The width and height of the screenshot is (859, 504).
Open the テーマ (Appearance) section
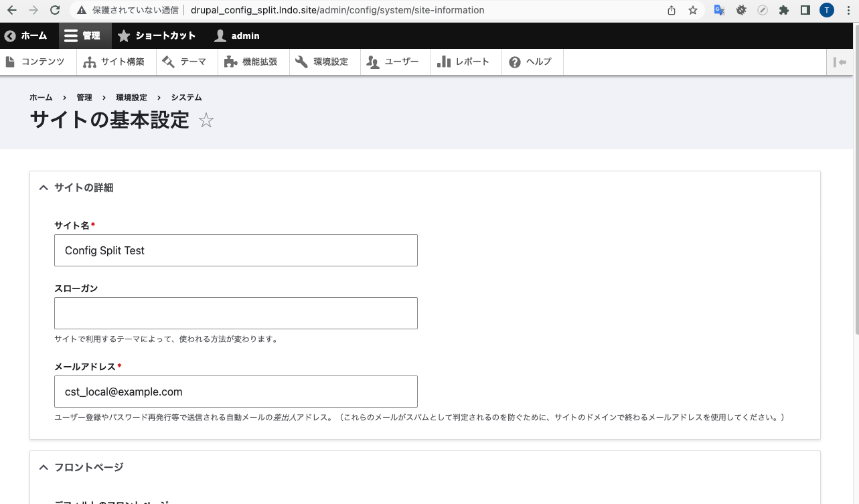pos(186,62)
